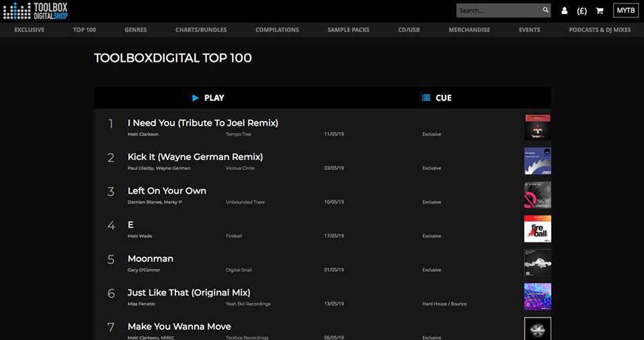644x340 pixels.
Task: Click genre Hard House / Bounce
Action: tap(444, 304)
